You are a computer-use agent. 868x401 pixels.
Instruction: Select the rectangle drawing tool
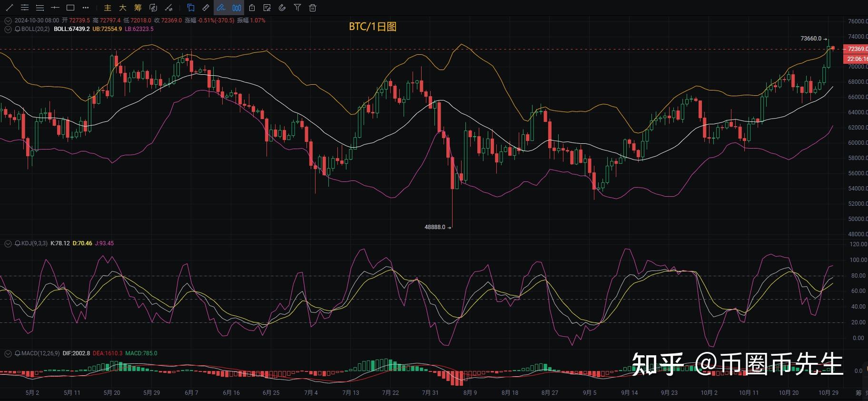[70, 8]
